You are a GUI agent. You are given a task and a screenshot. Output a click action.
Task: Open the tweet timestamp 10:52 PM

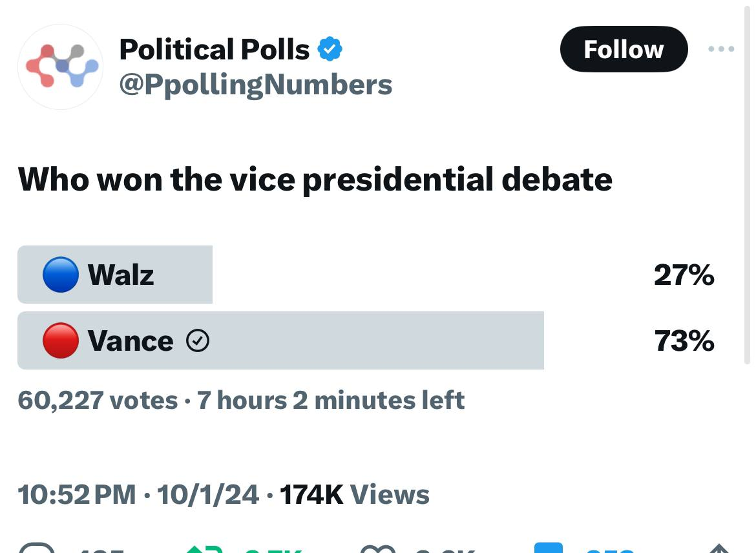(x=74, y=494)
